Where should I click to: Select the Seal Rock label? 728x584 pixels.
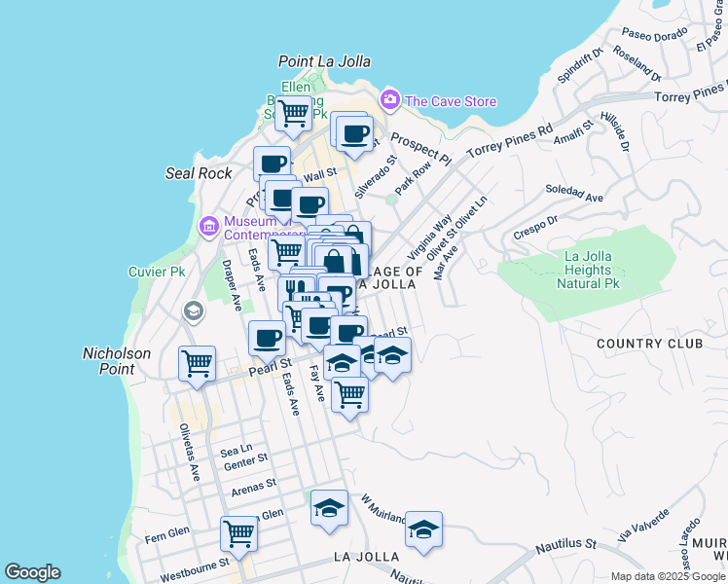pyautogui.click(x=199, y=173)
